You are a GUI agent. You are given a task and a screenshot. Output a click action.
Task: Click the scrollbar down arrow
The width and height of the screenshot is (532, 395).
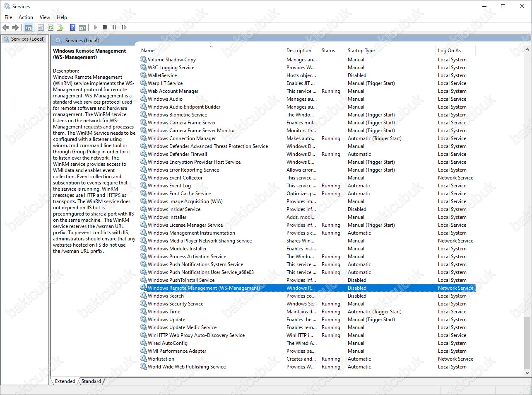pyautogui.click(x=527, y=373)
